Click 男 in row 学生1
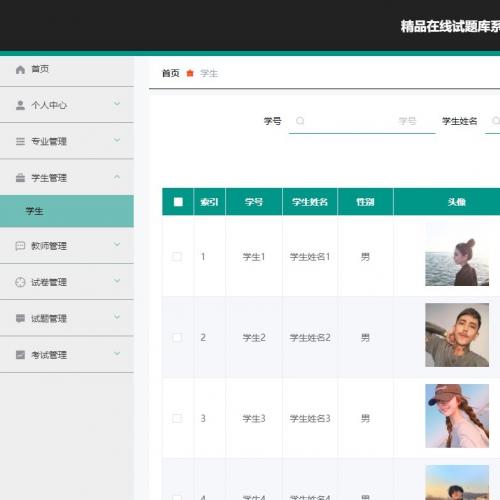500x500 pixels. (x=365, y=257)
